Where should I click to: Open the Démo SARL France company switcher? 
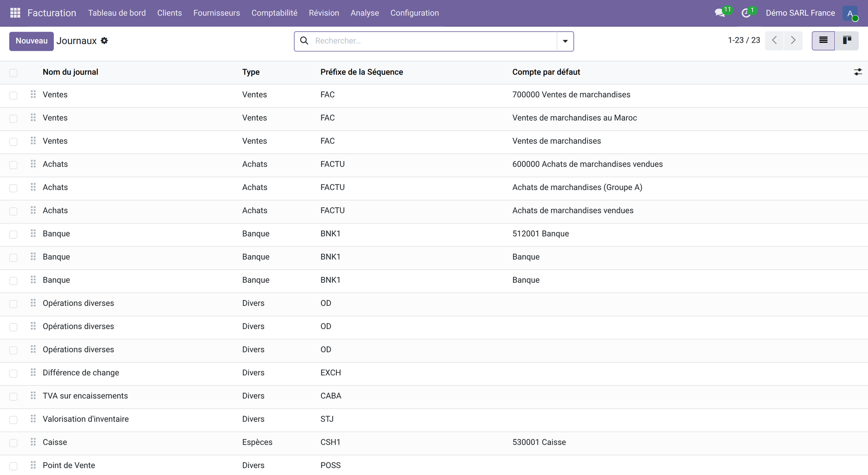[800, 13]
